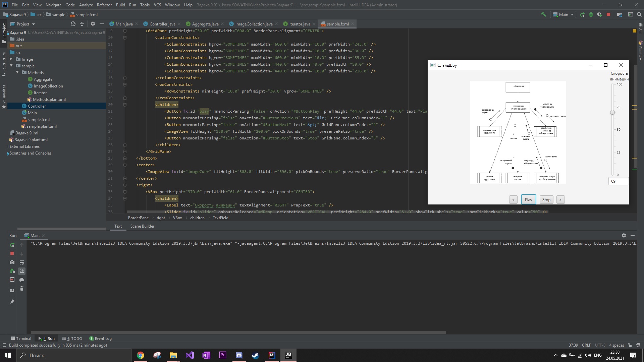
Task: Stop the running Main process
Action: [x=12, y=254]
